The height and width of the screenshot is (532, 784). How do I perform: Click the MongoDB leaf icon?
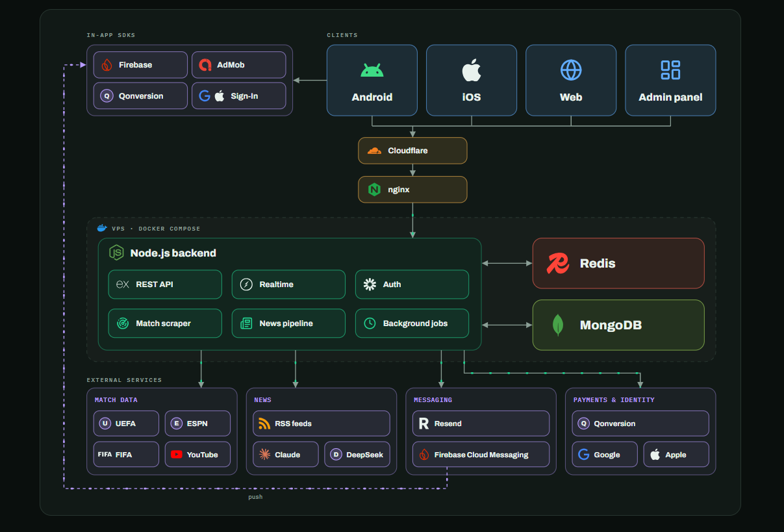558,325
